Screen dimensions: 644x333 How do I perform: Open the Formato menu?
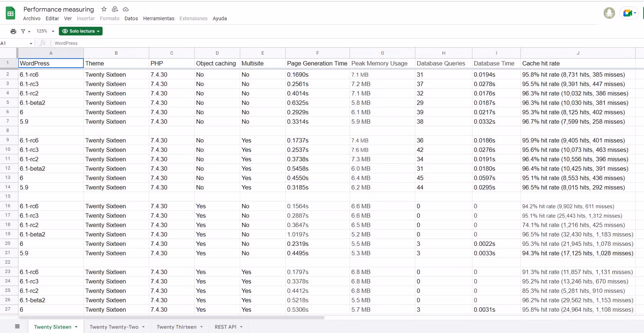point(110,18)
